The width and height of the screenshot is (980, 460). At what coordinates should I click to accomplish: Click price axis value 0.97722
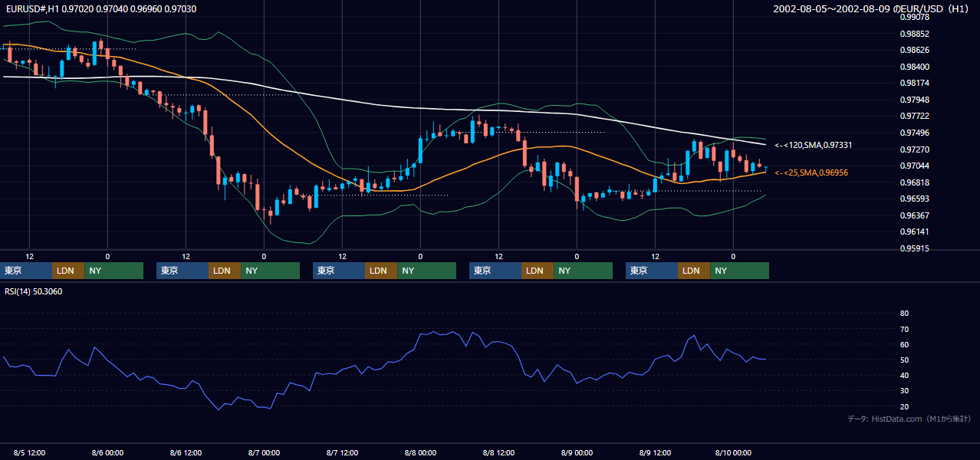click(x=915, y=116)
